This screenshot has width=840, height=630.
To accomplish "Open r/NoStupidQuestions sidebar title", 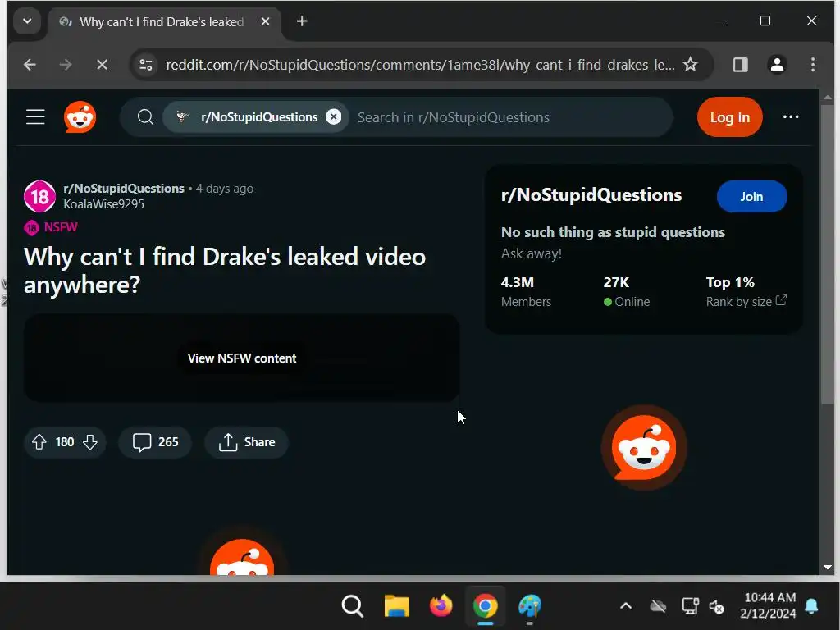I will [591, 195].
